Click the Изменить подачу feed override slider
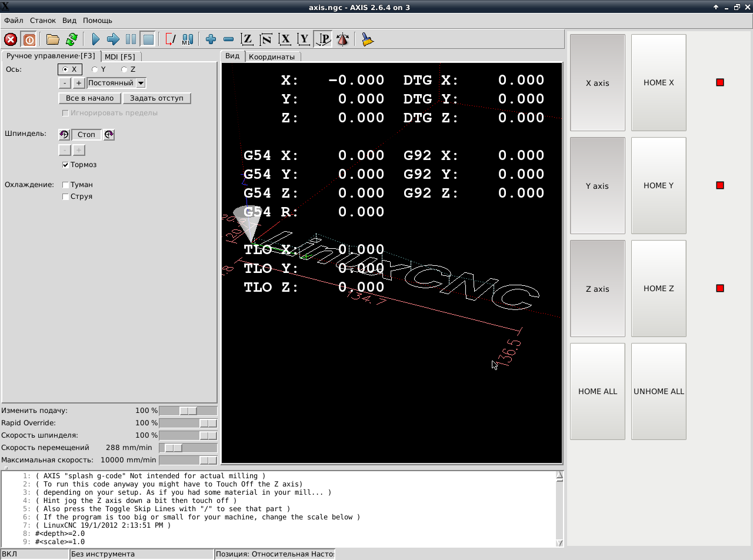 click(x=188, y=411)
